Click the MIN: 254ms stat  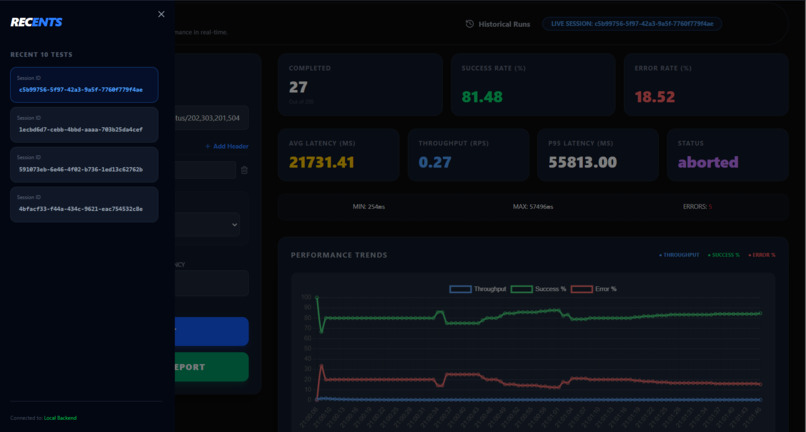point(369,207)
